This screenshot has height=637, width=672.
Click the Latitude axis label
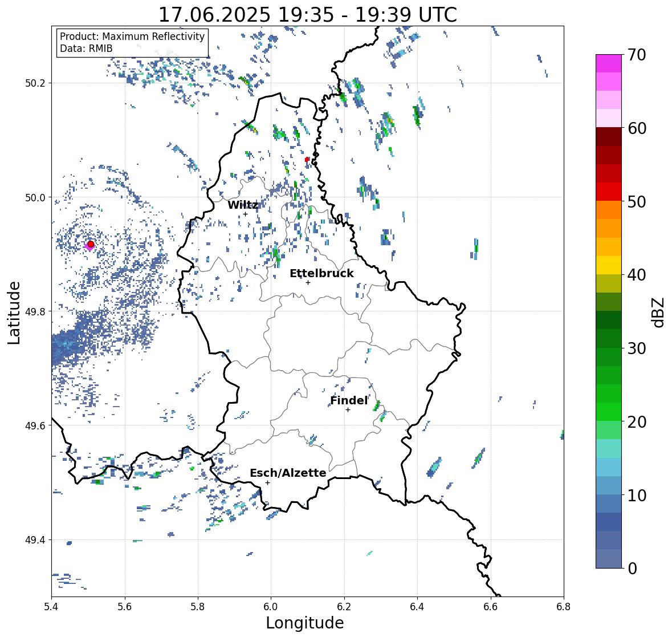[14, 312]
